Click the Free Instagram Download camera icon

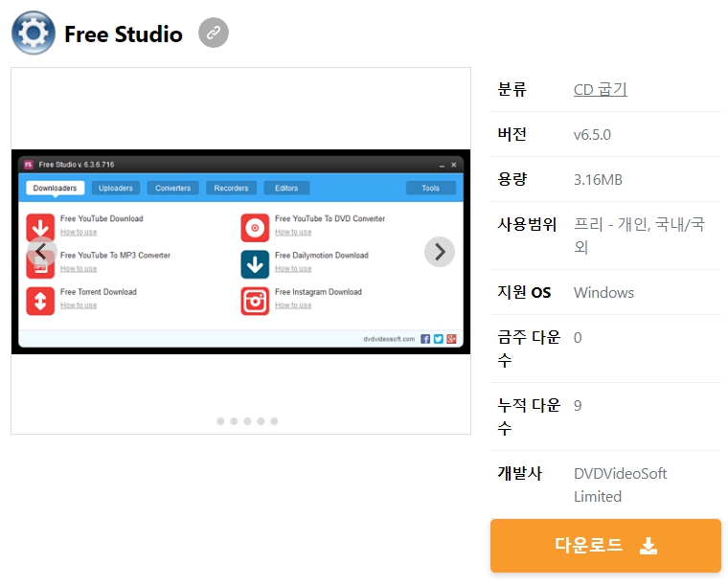pos(255,301)
